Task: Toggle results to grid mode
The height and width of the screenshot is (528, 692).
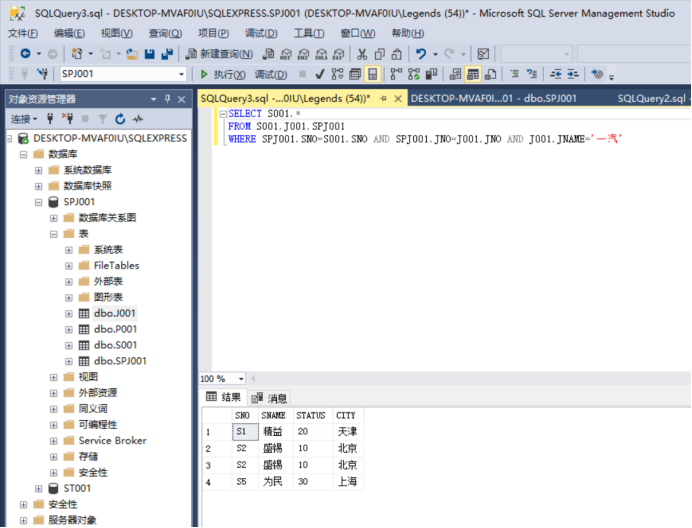Action: [473, 74]
